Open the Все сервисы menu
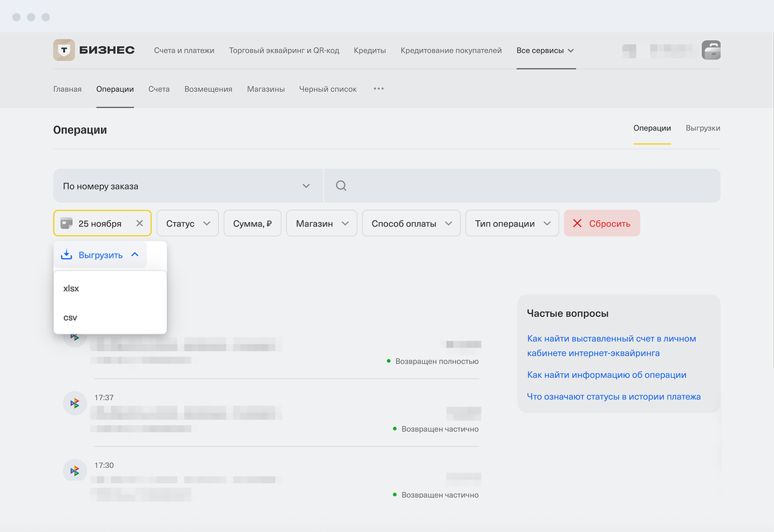The image size is (774, 532). click(x=545, y=50)
